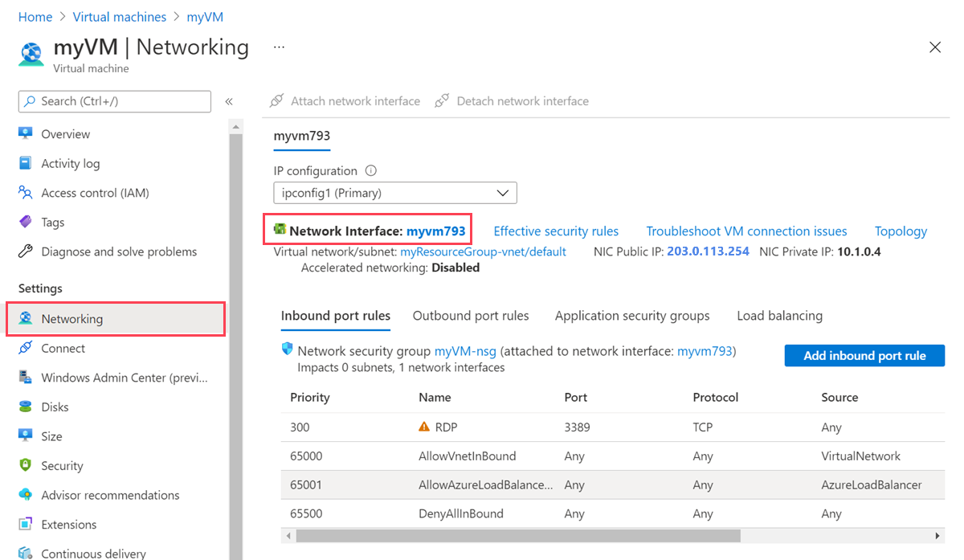Open Overview in the sidebar
This screenshot has height=560, width=964.
pos(66,134)
